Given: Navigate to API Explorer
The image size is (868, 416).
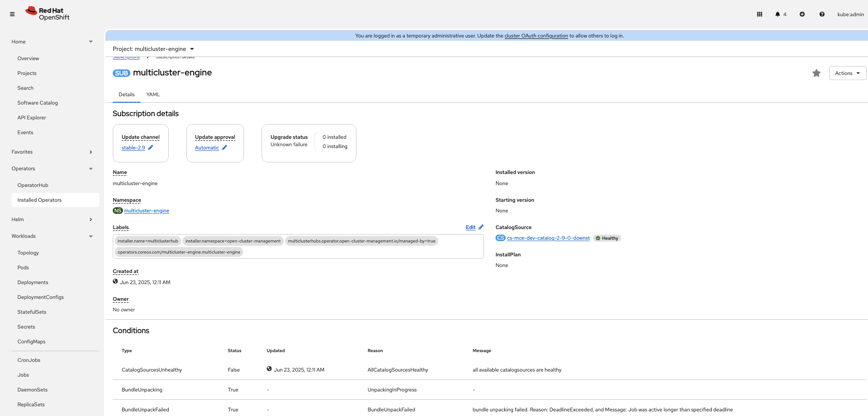Looking at the screenshot, I should click(32, 118).
